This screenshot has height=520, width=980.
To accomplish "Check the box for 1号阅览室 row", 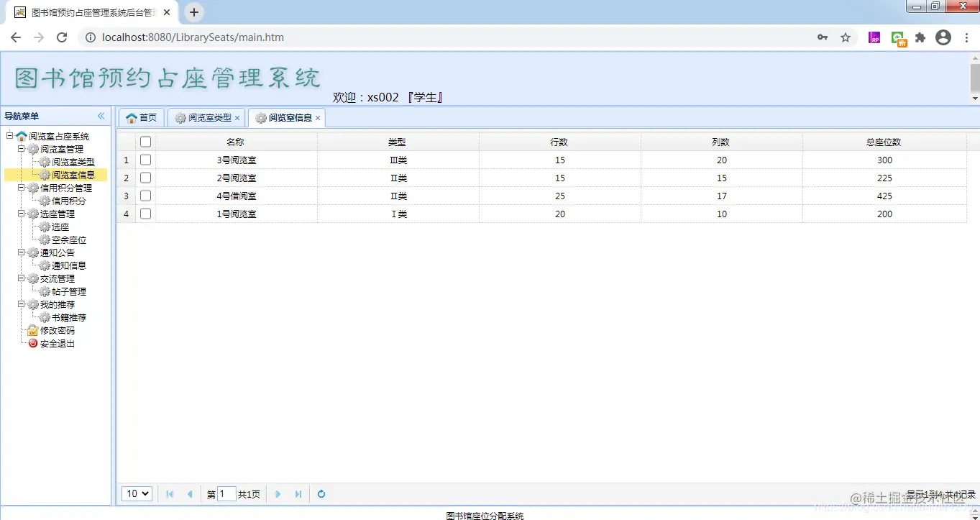I will 145,214.
